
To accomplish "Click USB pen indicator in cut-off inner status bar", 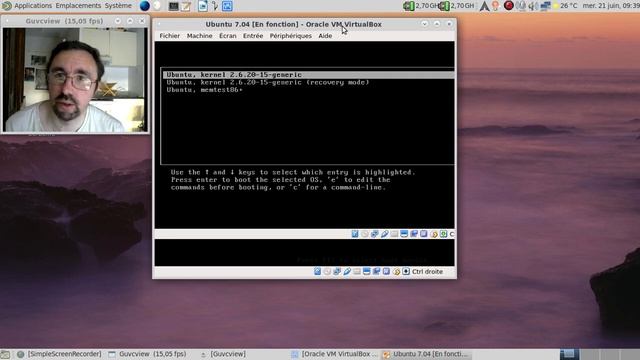I will click(384, 234).
